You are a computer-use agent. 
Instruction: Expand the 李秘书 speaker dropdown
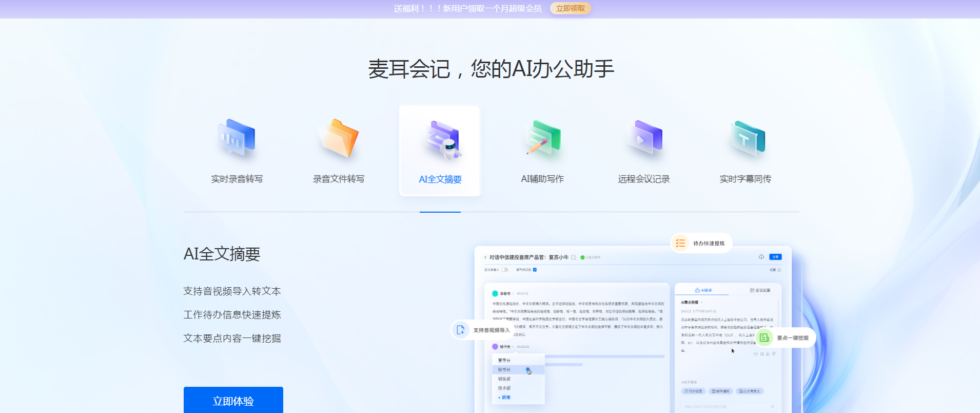click(513, 294)
